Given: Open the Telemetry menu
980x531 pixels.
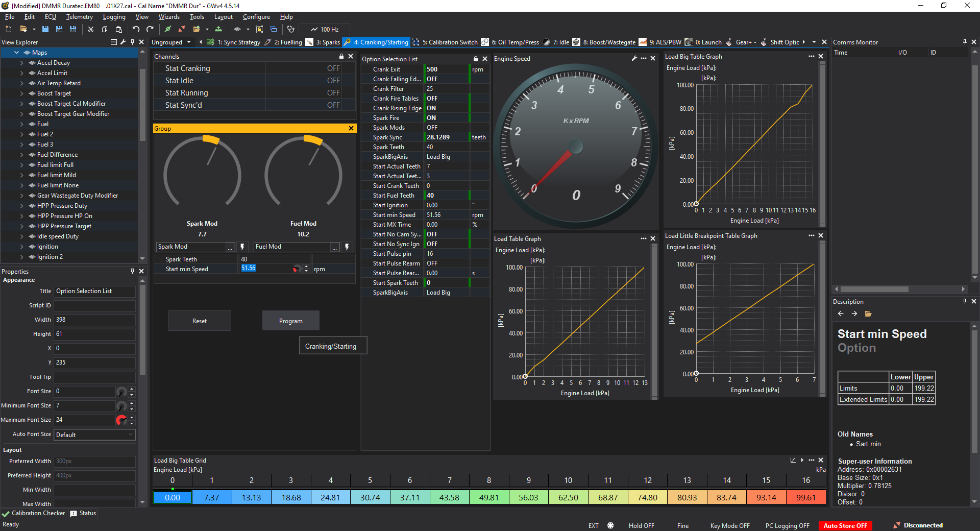Looking at the screenshot, I should [x=79, y=17].
